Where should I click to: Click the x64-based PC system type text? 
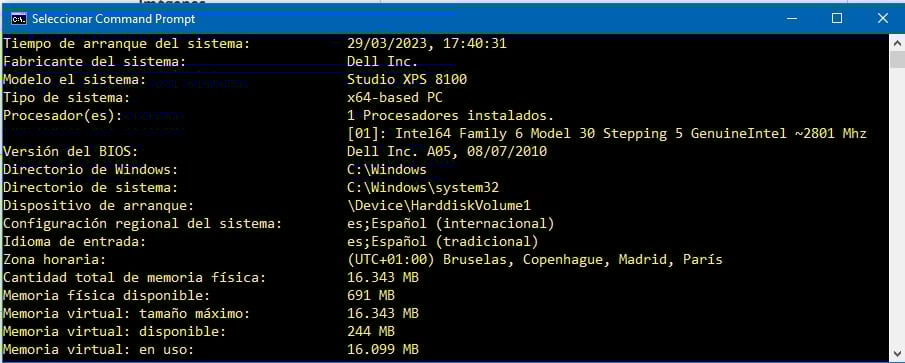point(395,98)
